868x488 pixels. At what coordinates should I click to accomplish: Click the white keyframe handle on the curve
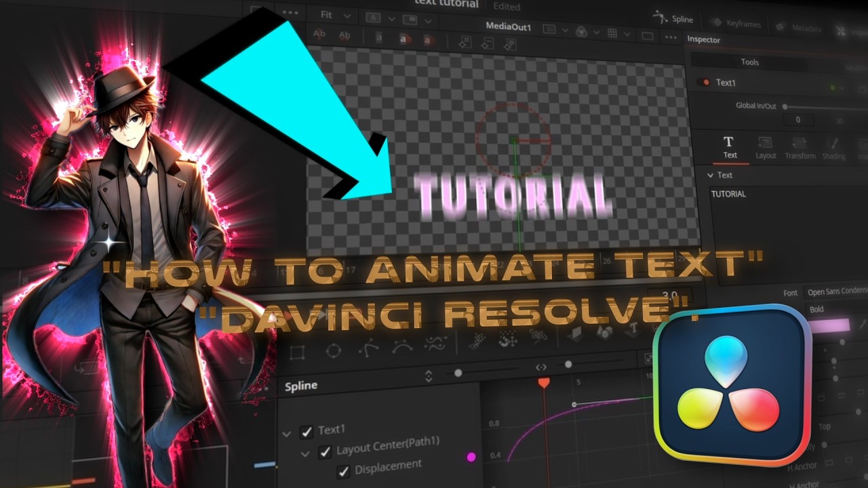574,405
